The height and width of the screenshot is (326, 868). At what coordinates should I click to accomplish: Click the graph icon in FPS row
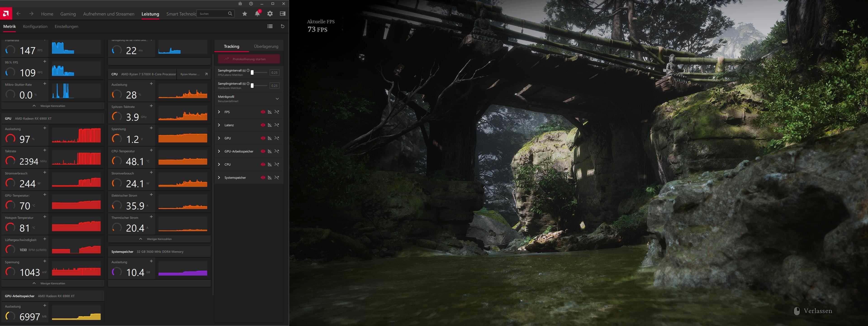click(x=270, y=112)
